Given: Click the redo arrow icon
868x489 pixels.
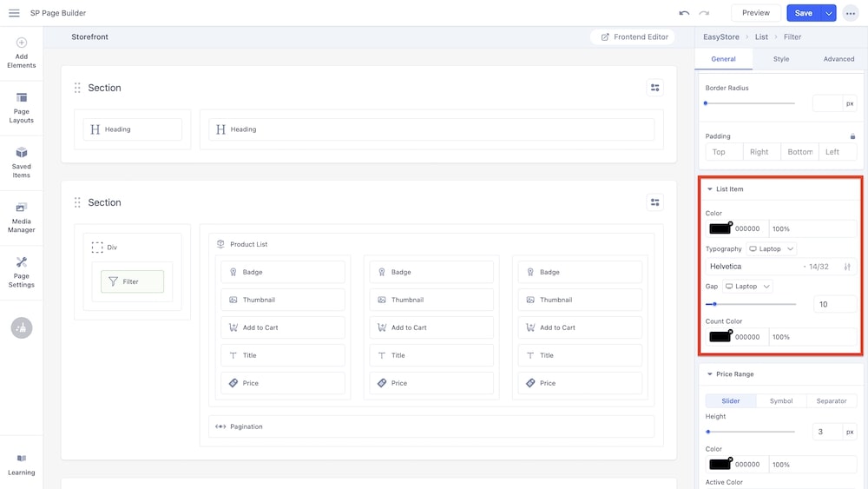Looking at the screenshot, I should (x=704, y=13).
